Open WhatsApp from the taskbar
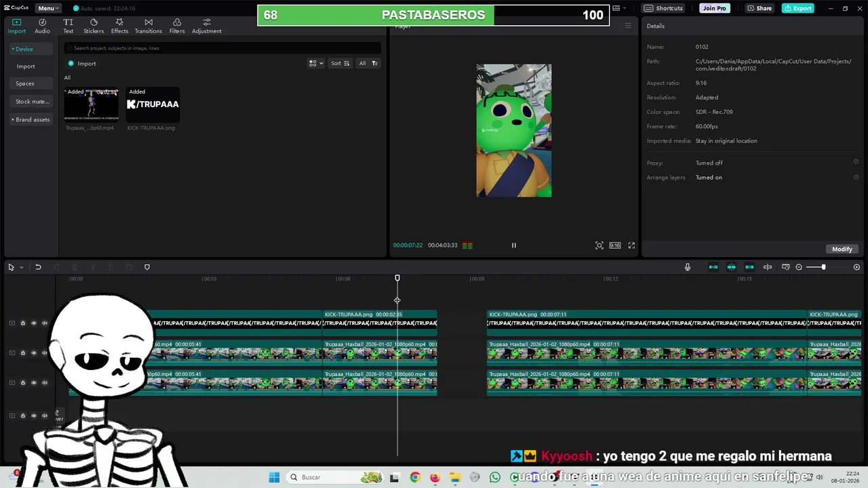Image resolution: width=868 pixels, height=488 pixels. point(495,477)
